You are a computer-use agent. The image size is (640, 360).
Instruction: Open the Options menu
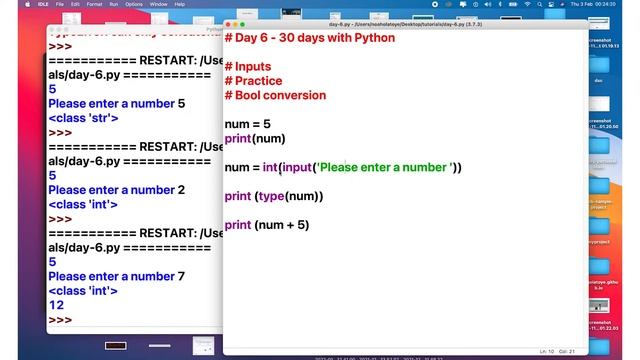tap(134, 4)
